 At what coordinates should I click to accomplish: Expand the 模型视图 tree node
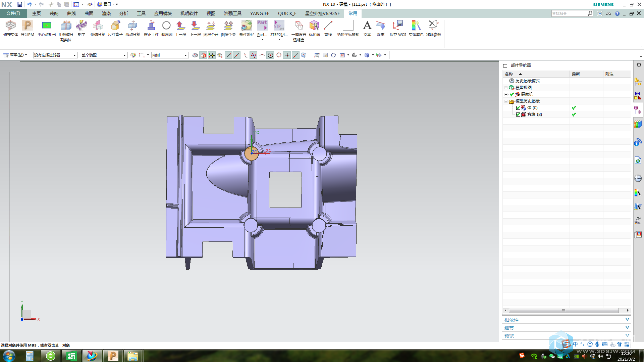coord(506,88)
